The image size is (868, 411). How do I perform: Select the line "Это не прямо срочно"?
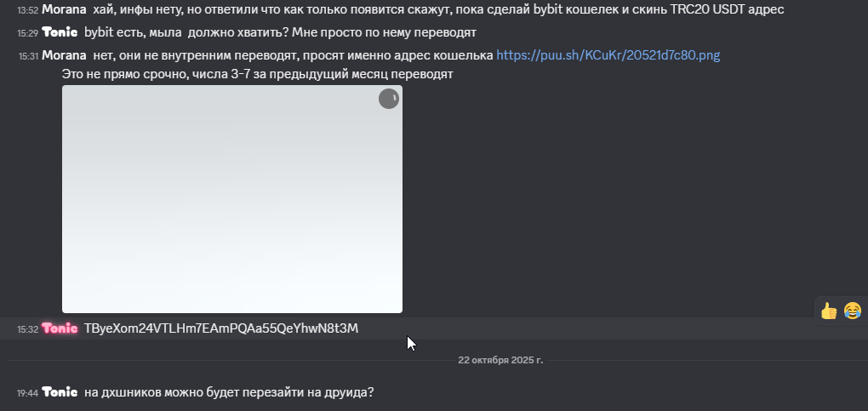pos(257,74)
